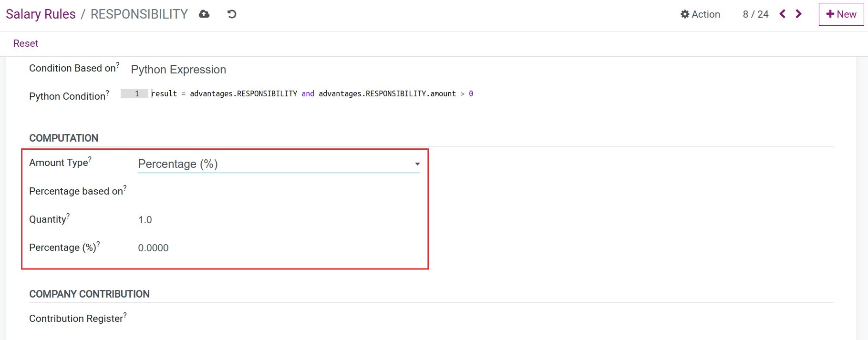The height and width of the screenshot is (340, 868).
Task: Click the cloud save icon
Action: pyautogui.click(x=204, y=14)
